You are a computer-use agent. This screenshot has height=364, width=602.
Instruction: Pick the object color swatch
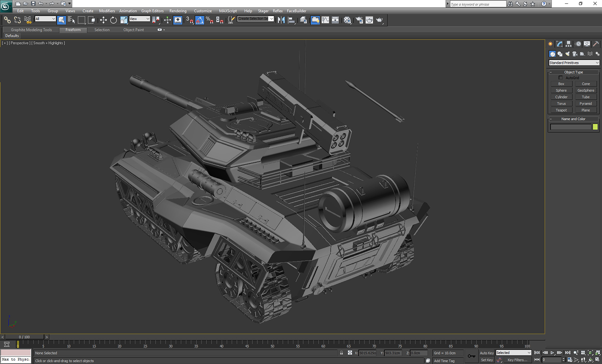coord(595,126)
